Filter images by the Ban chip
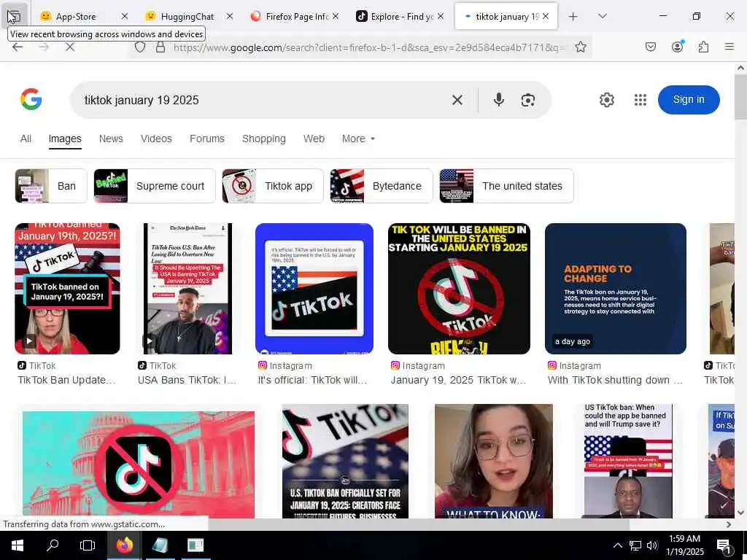Image resolution: width=747 pixels, height=560 pixels. coord(51,186)
